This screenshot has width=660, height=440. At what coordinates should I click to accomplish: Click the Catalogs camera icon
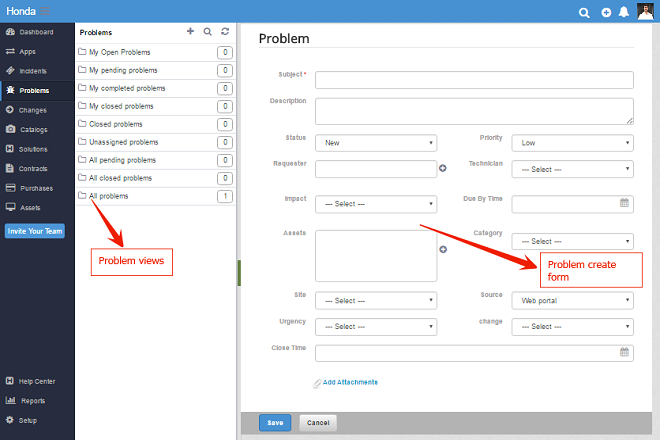point(11,129)
